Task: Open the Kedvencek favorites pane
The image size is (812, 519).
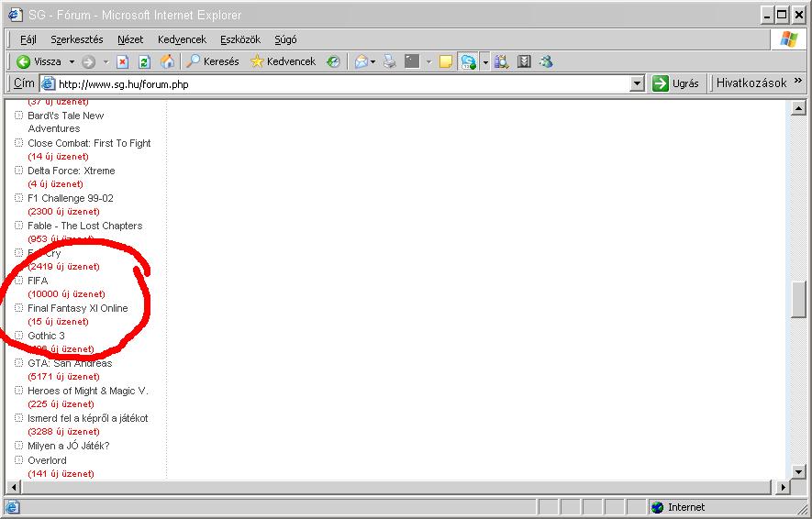Action: 283,61
